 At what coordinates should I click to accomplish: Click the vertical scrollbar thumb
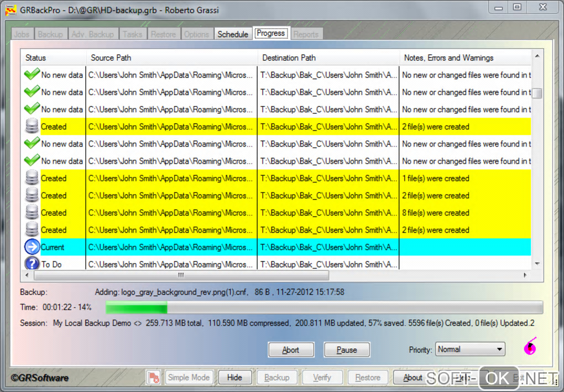(x=537, y=93)
